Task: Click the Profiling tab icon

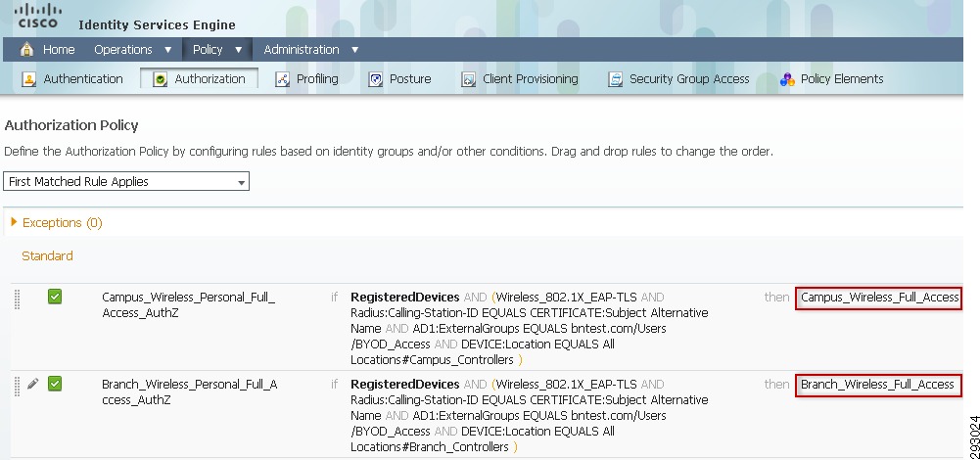Action: pos(283,79)
